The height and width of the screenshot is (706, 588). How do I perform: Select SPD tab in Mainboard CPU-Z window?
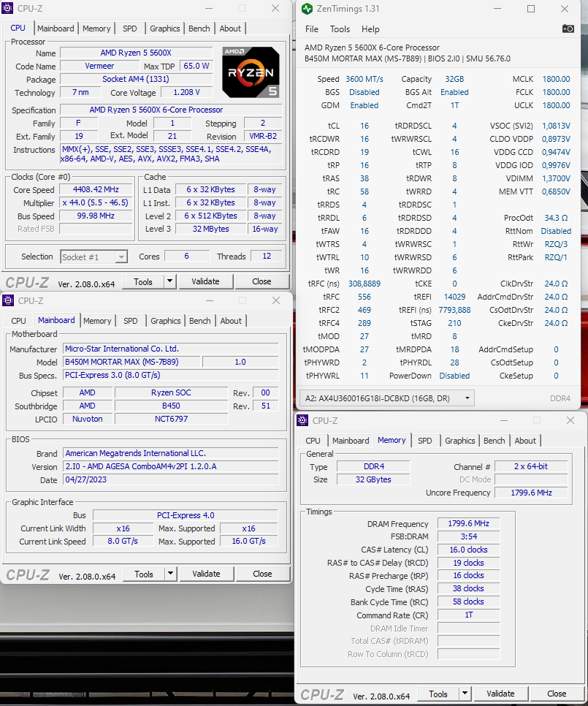pyautogui.click(x=131, y=321)
